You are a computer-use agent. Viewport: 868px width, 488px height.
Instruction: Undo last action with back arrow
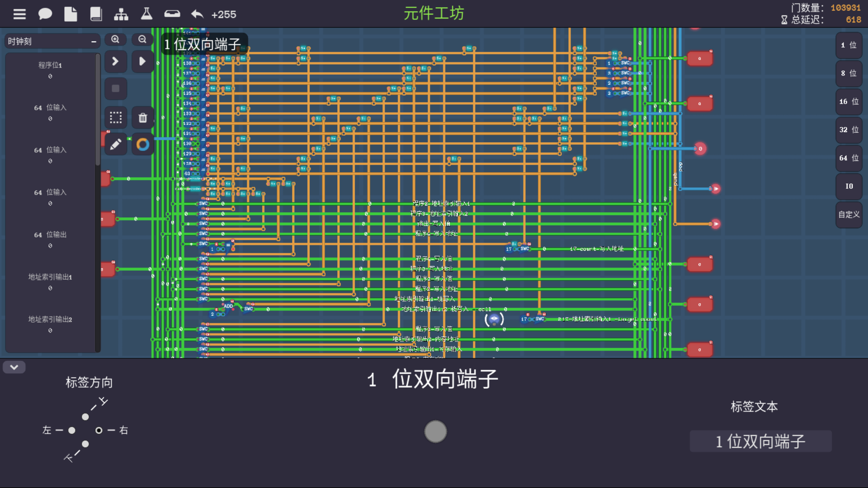pos(197,14)
